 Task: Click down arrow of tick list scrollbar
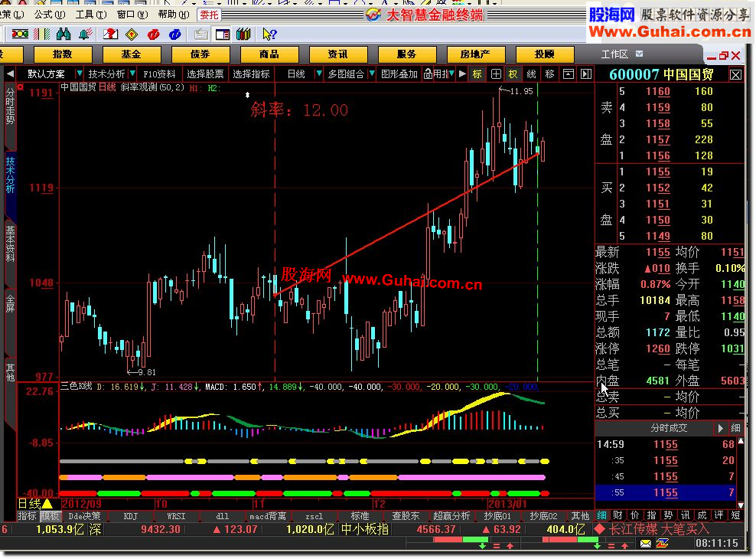pyautogui.click(x=741, y=505)
